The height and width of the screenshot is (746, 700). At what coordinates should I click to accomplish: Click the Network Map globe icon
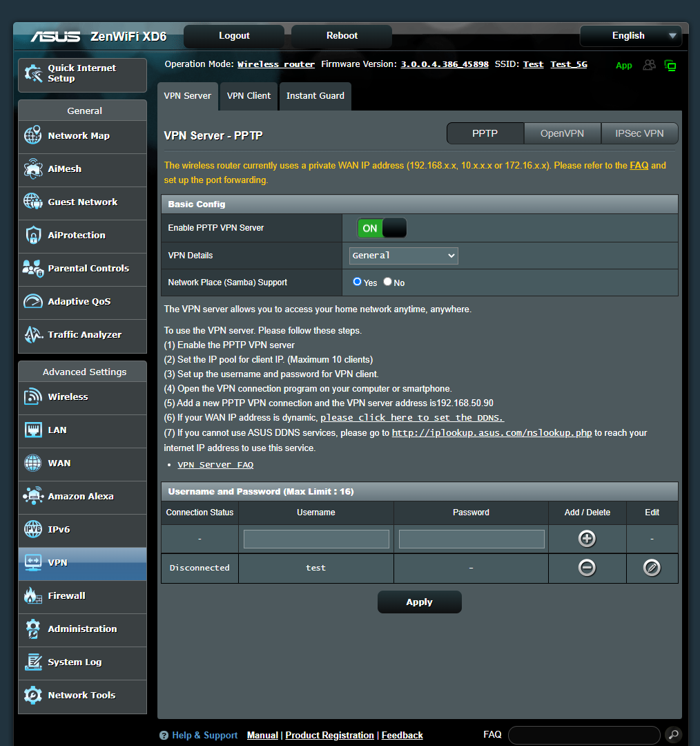coord(33,135)
